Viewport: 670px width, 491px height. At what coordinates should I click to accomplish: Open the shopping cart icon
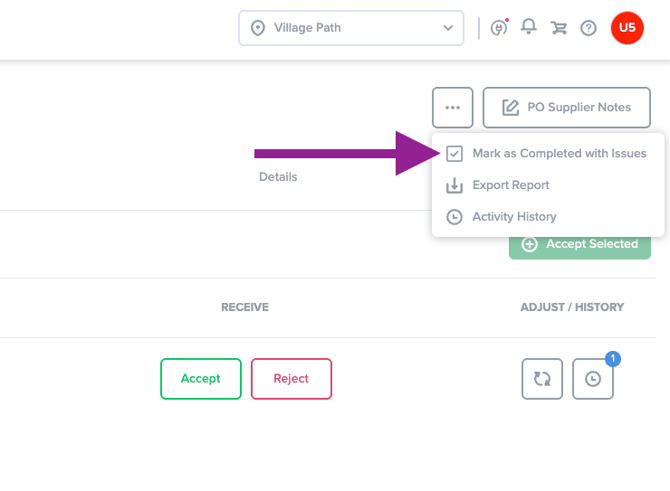pyautogui.click(x=558, y=28)
